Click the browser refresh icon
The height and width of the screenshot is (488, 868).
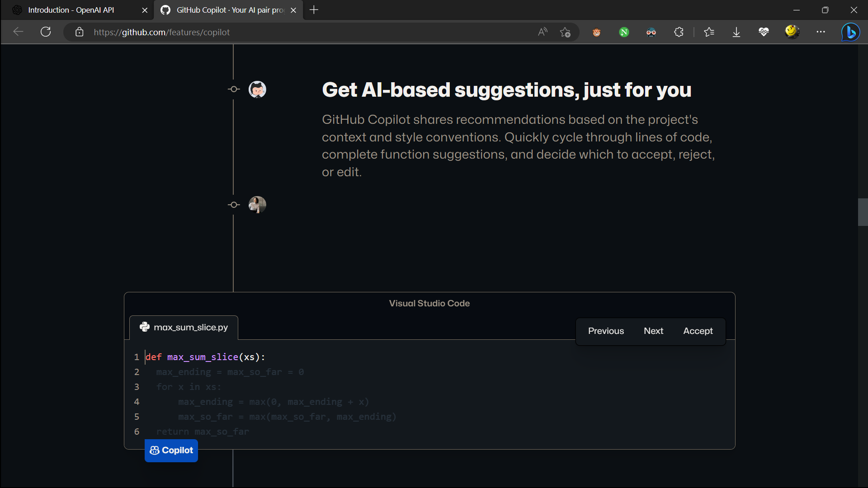[x=46, y=32]
